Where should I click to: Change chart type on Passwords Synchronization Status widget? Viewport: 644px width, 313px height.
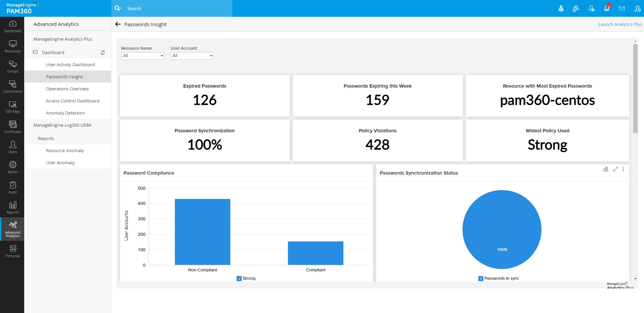tap(606, 169)
